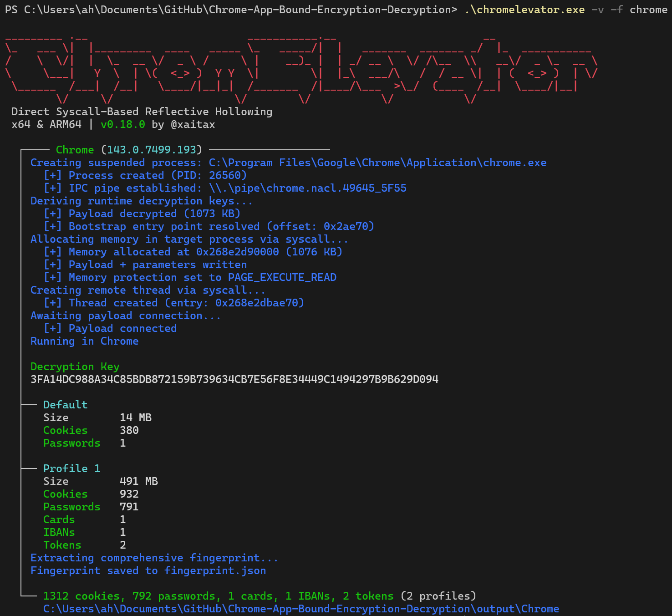Viewport: 672px width, 616px height.
Task: Click the 'Bootstrap entry point resolved' line
Action: 209,226
